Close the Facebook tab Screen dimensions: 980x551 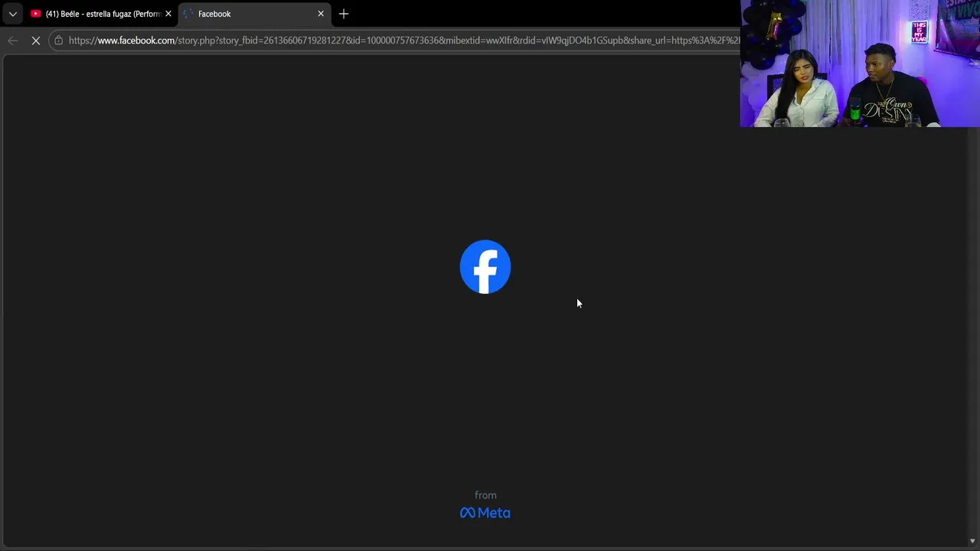[x=321, y=14]
